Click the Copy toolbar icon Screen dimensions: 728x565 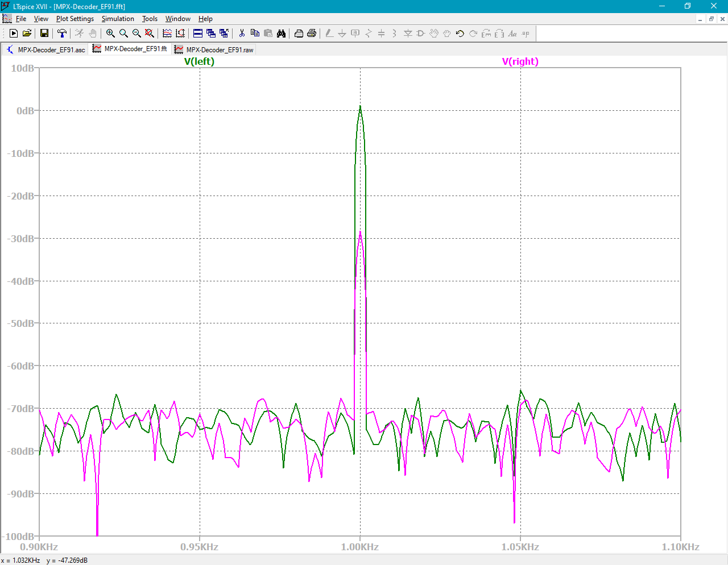pyautogui.click(x=255, y=34)
